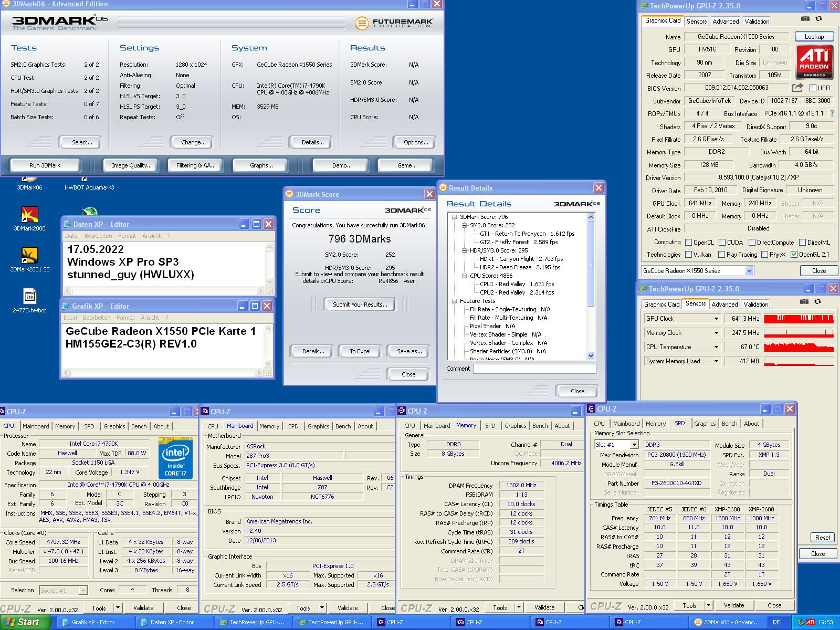
Task: Toggle the DirectCompute checkbox
Action: (x=752, y=243)
